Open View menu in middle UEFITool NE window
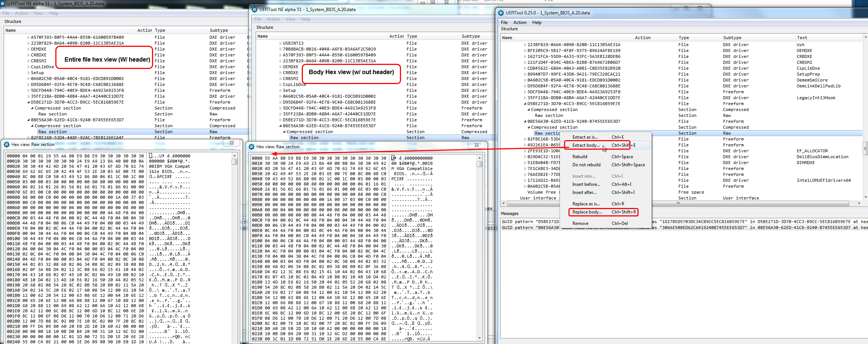868x344 pixels. (290, 19)
